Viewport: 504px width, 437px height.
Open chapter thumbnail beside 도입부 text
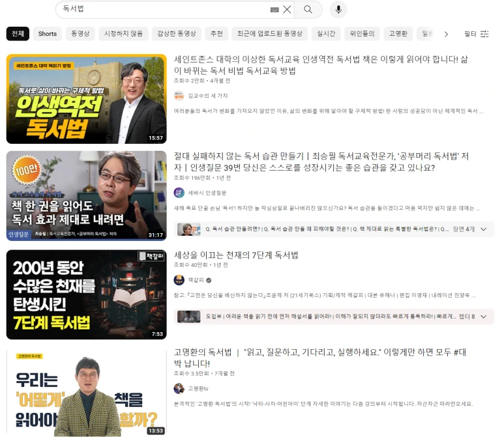189,317
